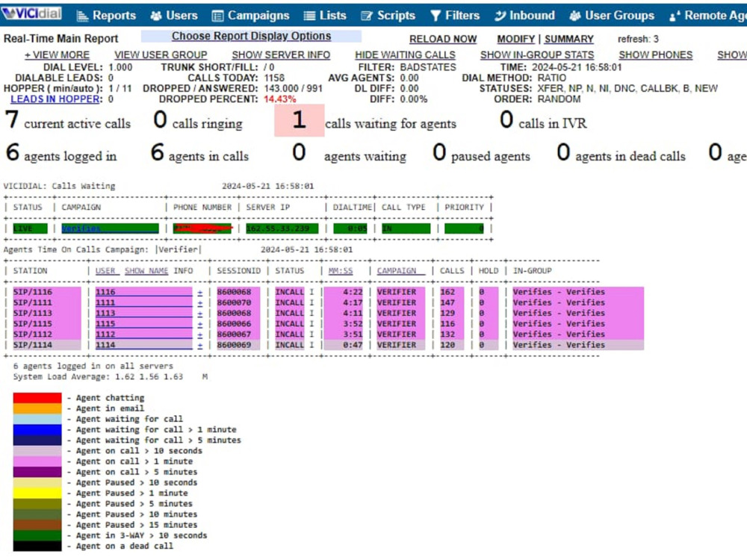
Task: Click SHOW IN-GROUP STATS
Action: (537, 55)
